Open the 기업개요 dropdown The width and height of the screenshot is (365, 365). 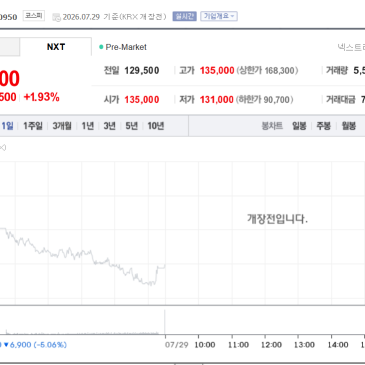click(219, 16)
